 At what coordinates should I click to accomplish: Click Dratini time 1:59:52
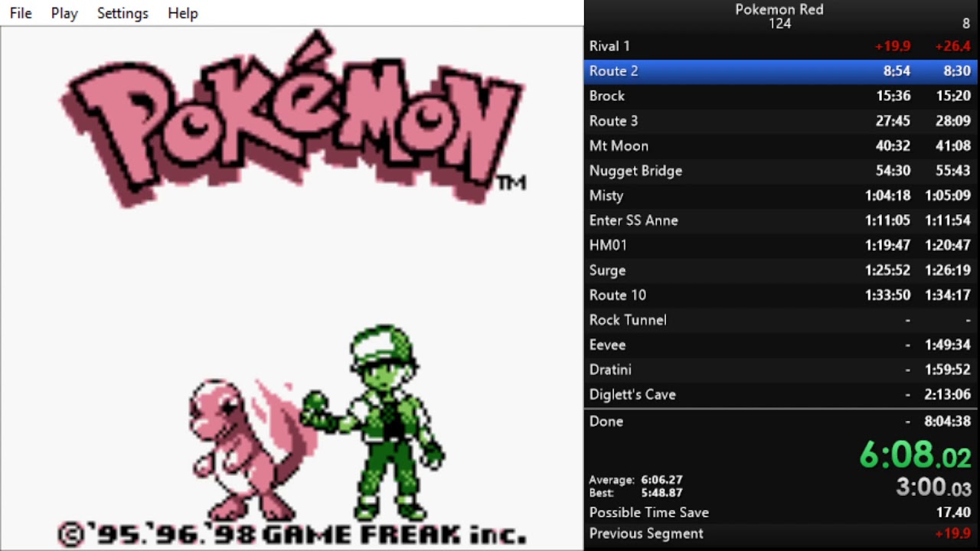pos(948,370)
